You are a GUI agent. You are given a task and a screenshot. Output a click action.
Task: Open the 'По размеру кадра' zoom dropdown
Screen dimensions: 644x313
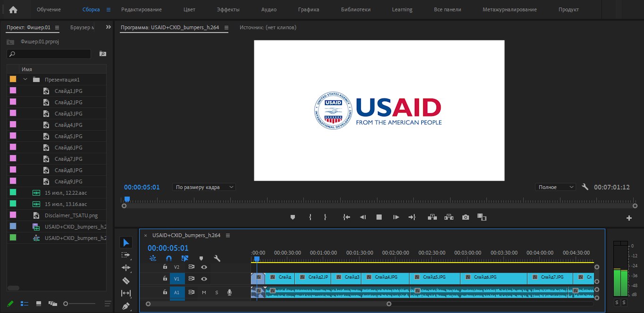click(x=204, y=187)
